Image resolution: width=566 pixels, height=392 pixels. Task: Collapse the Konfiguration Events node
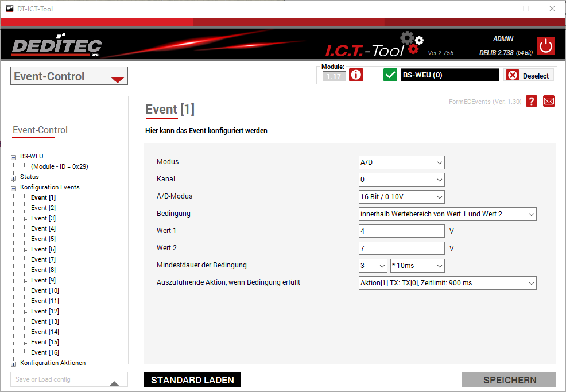click(14, 188)
